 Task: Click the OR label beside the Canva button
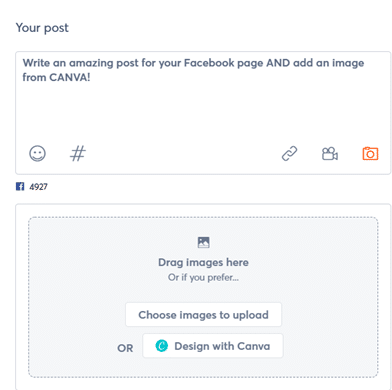coord(125,348)
